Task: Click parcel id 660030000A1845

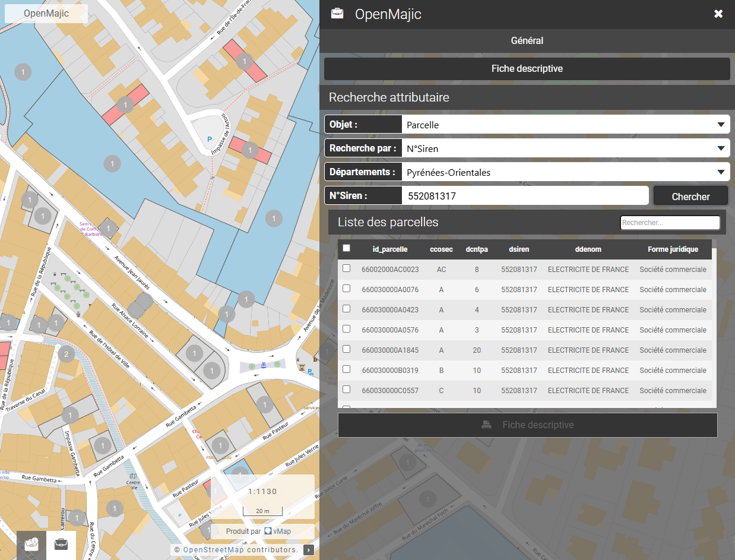Action: [x=390, y=350]
